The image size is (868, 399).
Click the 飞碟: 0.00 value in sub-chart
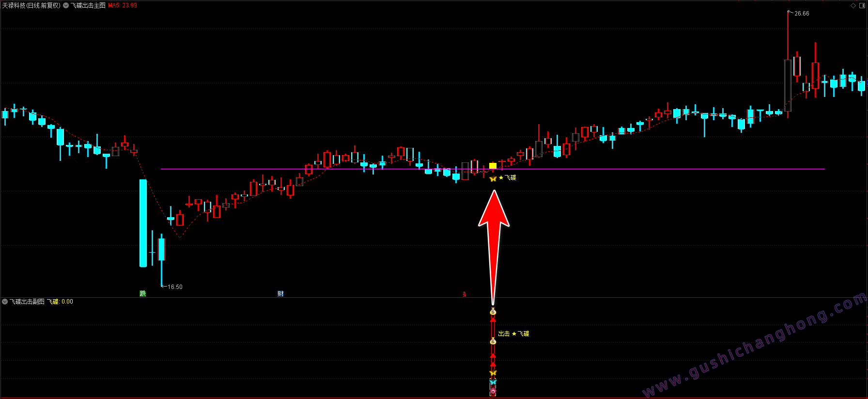point(60,302)
